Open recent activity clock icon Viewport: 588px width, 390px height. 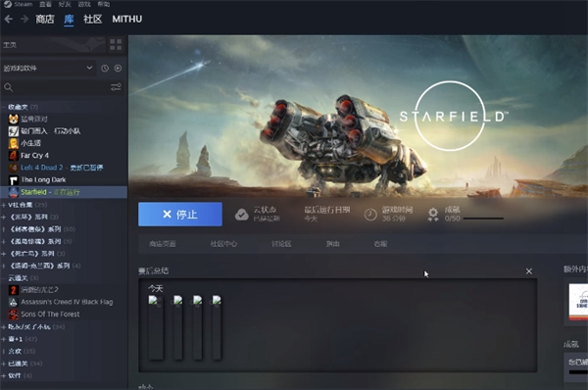tap(105, 69)
